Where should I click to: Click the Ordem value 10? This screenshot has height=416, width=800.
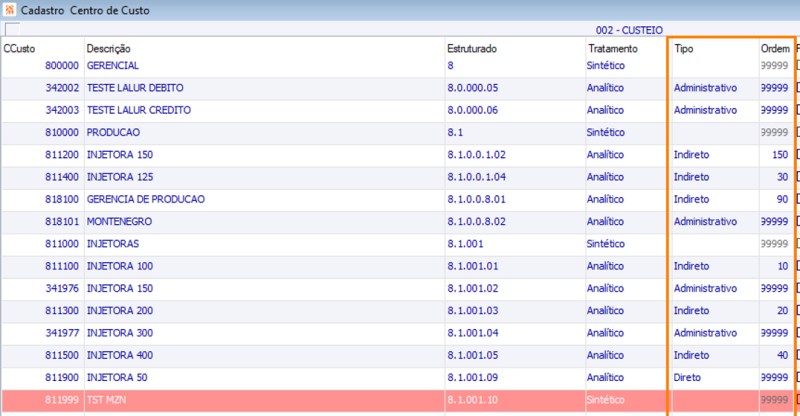click(783, 266)
